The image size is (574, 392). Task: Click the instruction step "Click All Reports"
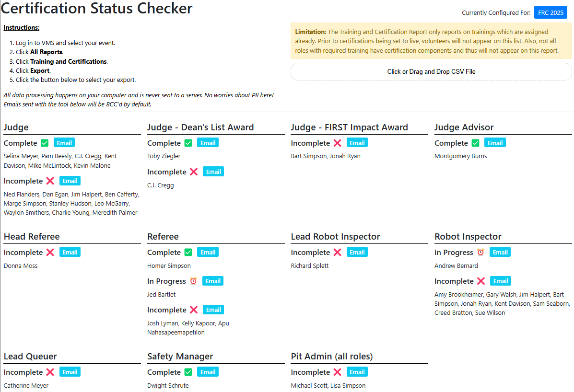tap(39, 52)
